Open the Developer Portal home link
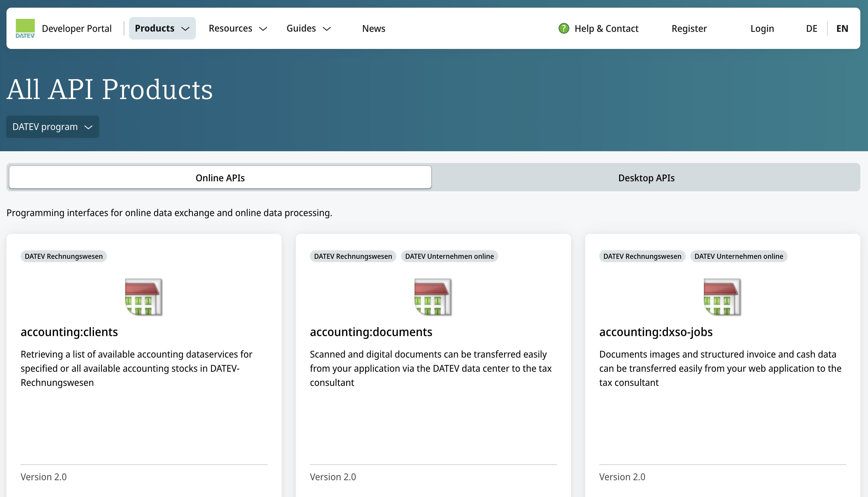Image resolution: width=868 pixels, height=497 pixels. click(x=77, y=28)
